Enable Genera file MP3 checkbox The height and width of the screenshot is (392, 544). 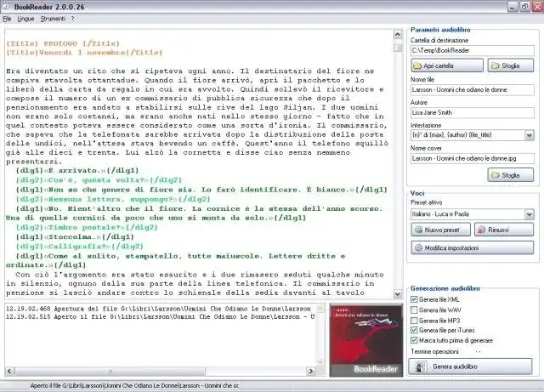(x=414, y=320)
